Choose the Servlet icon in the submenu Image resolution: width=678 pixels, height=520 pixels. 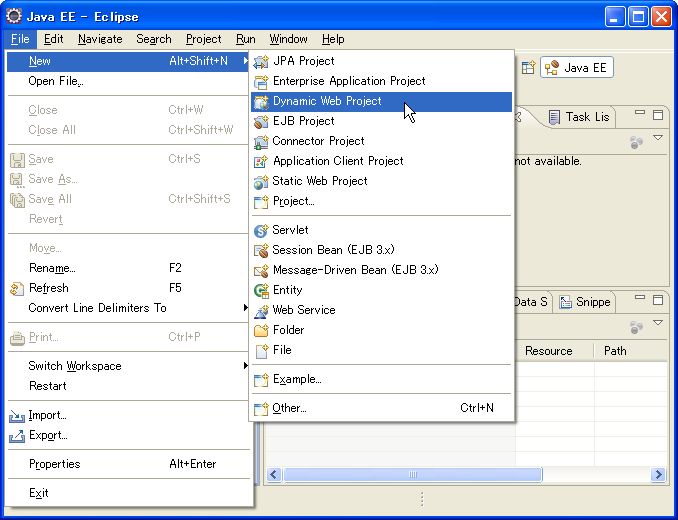261,230
